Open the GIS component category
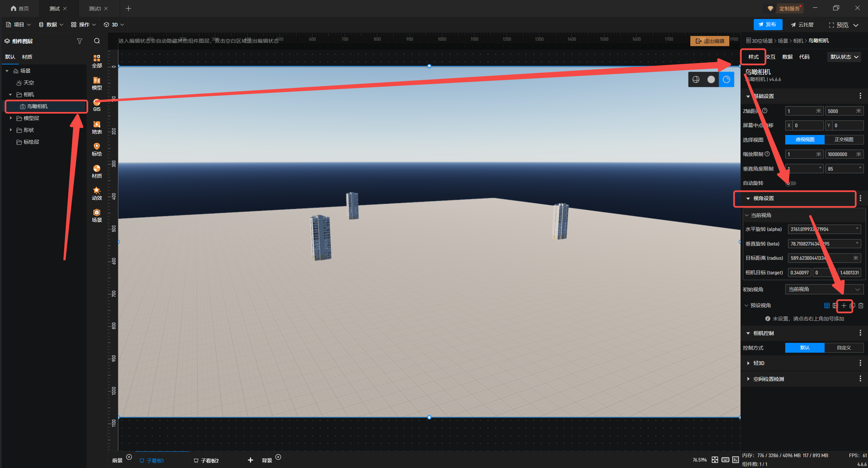The image size is (868, 468). pyautogui.click(x=97, y=105)
